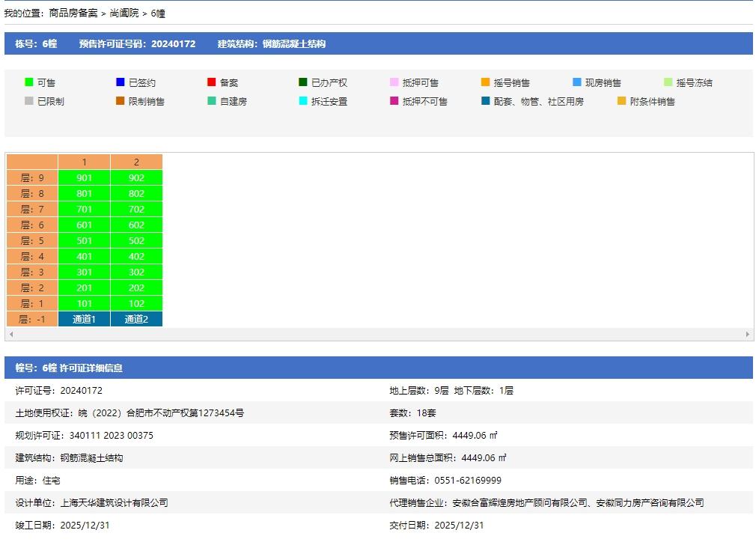Click the 销售电话: 0551-62169999 text
756x545 pixels.
coord(445,480)
